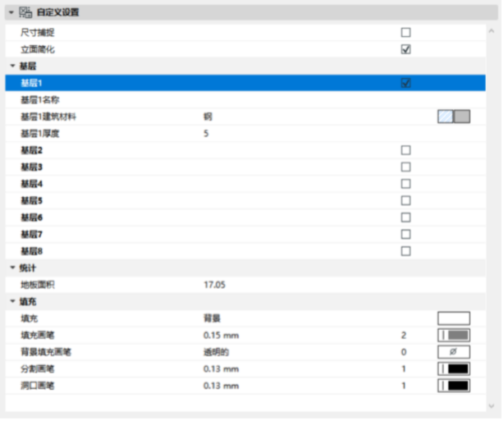504x421 pixels.
Task: Open the 背景填充画笔 transparent pen swatch
Action: point(454,352)
